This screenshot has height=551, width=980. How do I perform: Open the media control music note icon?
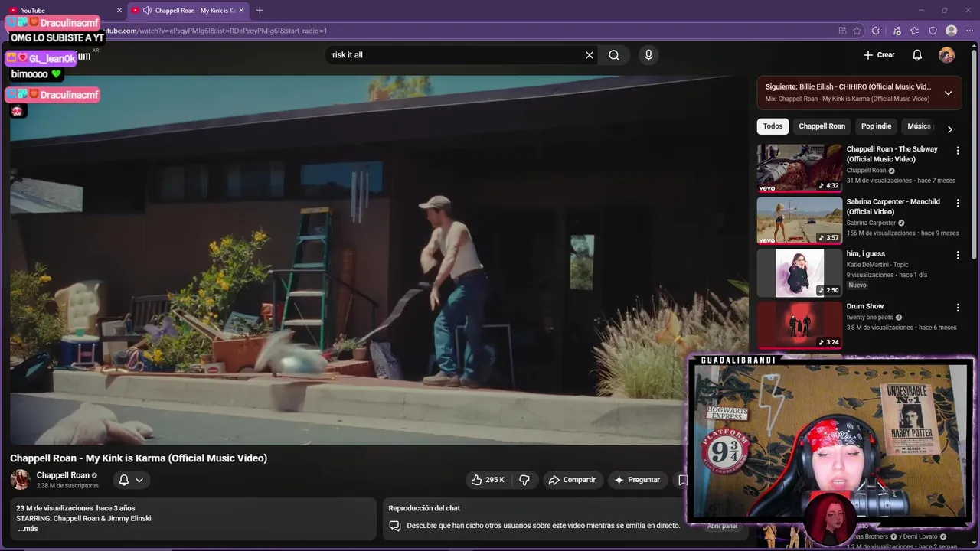click(x=896, y=31)
